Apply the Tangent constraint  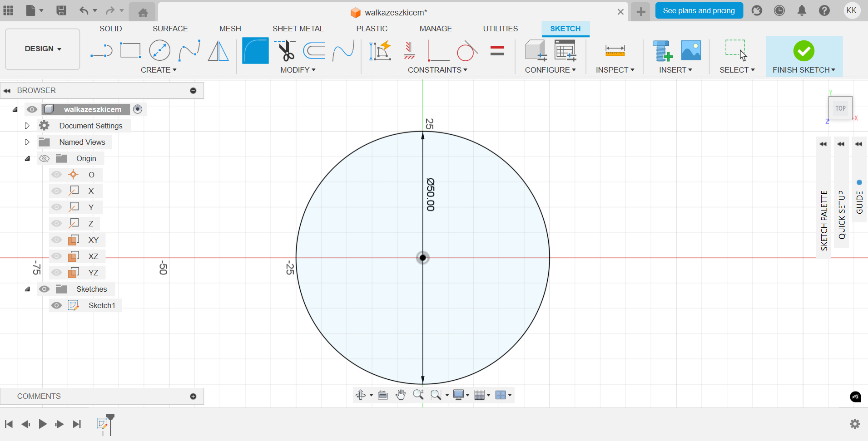tap(467, 50)
